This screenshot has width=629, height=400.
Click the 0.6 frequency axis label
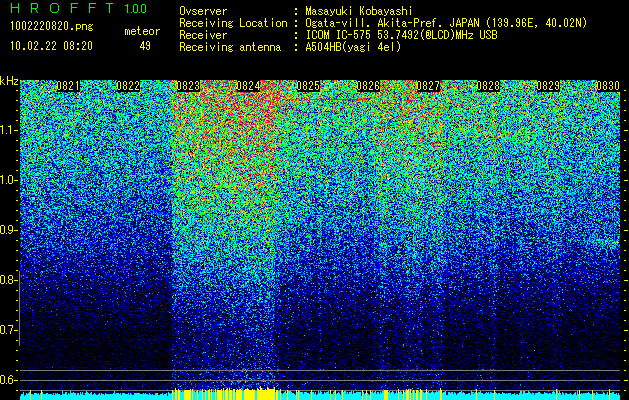(x=7, y=380)
